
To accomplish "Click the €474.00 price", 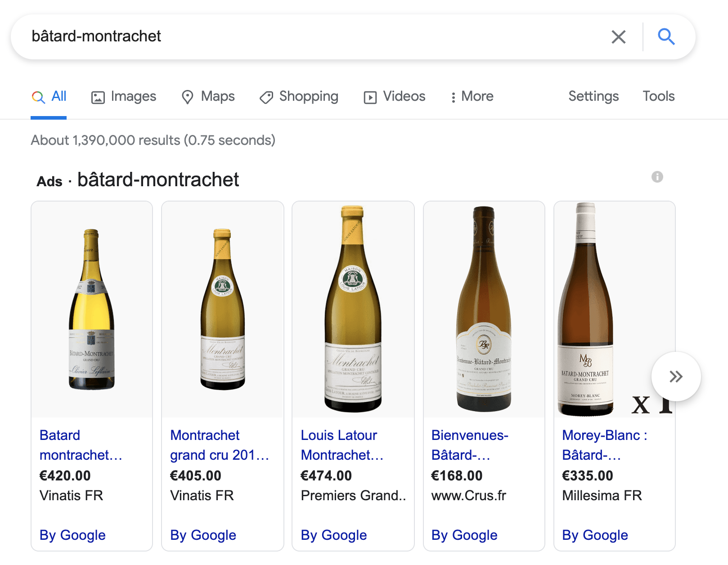I will 326,475.
